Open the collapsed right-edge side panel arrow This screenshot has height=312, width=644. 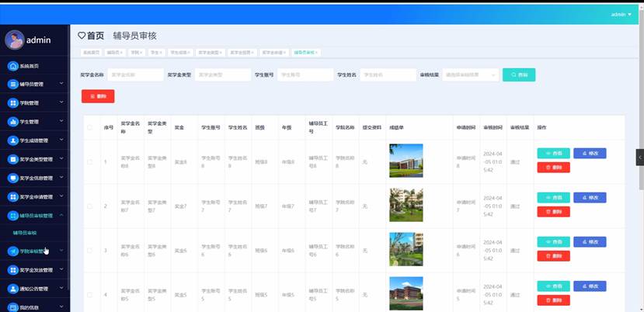[x=640, y=158]
